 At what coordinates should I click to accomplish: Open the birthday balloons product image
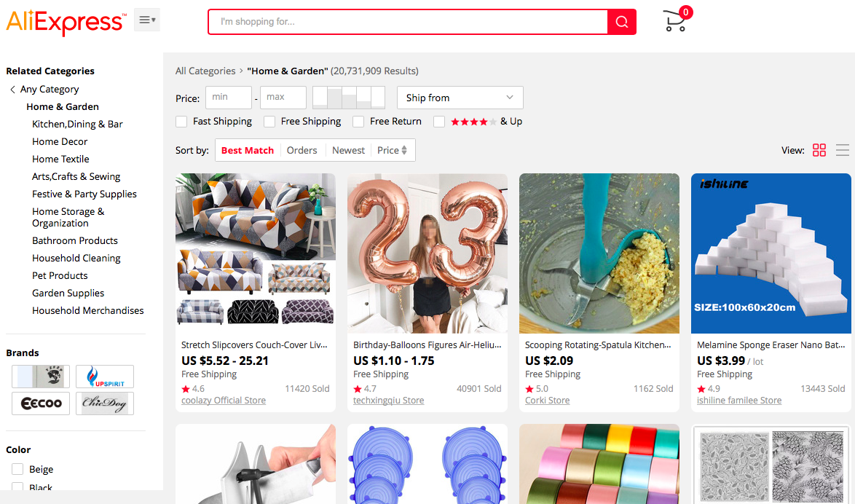coord(427,253)
